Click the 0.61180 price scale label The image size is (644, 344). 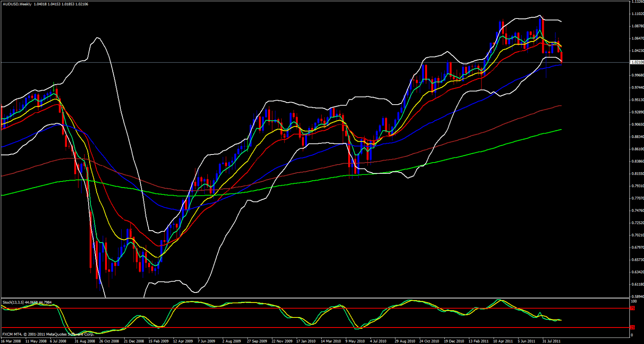pyautogui.click(x=637, y=284)
